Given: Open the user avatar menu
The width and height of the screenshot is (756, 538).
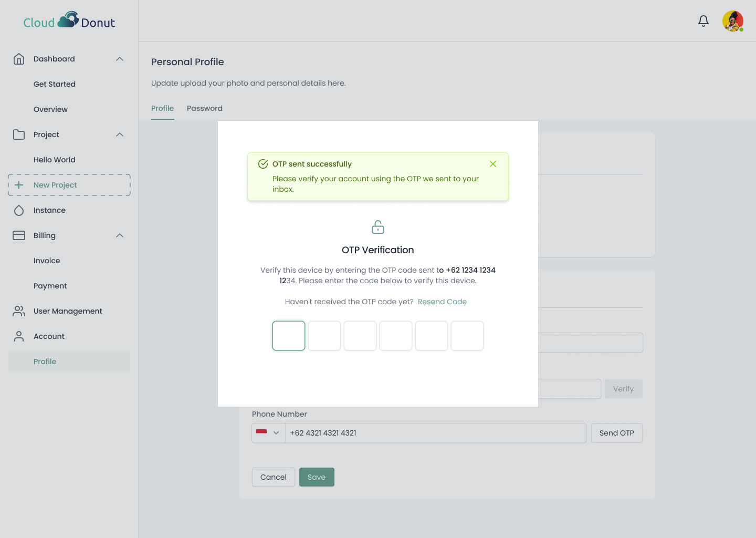Looking at the screenshot, I should (x=732, y=21).
